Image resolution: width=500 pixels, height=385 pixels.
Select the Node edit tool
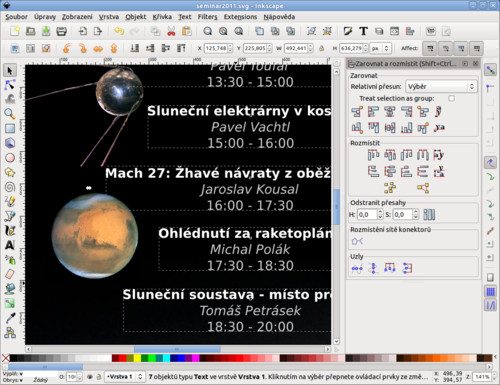[x=10, y=85]
